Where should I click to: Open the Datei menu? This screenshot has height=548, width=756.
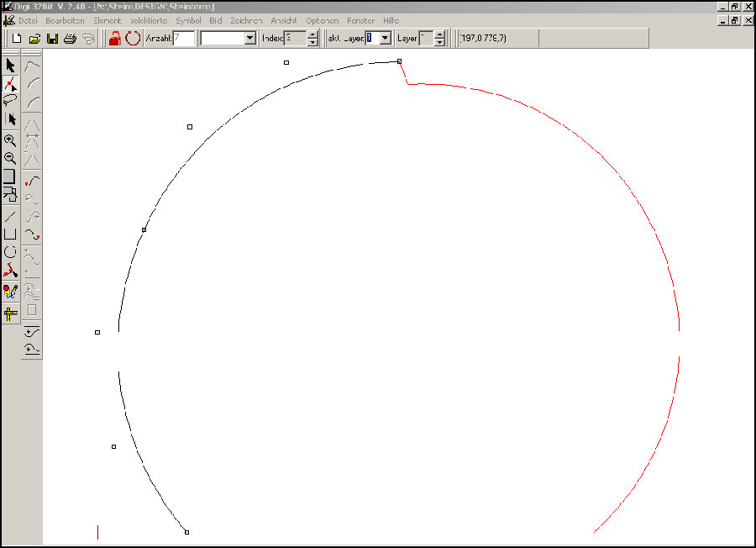[28, 20]
